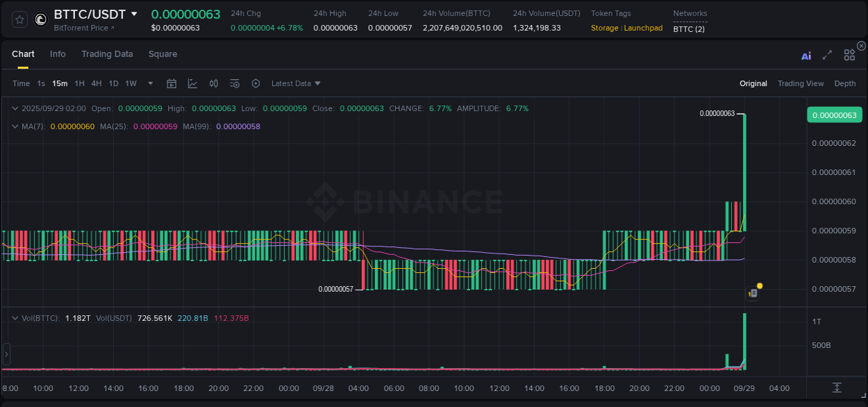Viewport: 868px width, 407px height.
Task: Collapse the volume panel chevron
Action: 15,317
